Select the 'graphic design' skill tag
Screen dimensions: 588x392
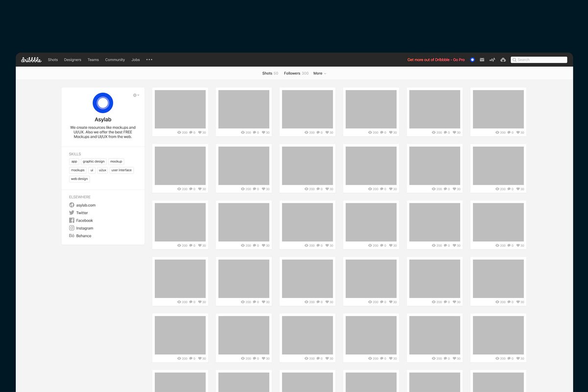coord(94,161)
